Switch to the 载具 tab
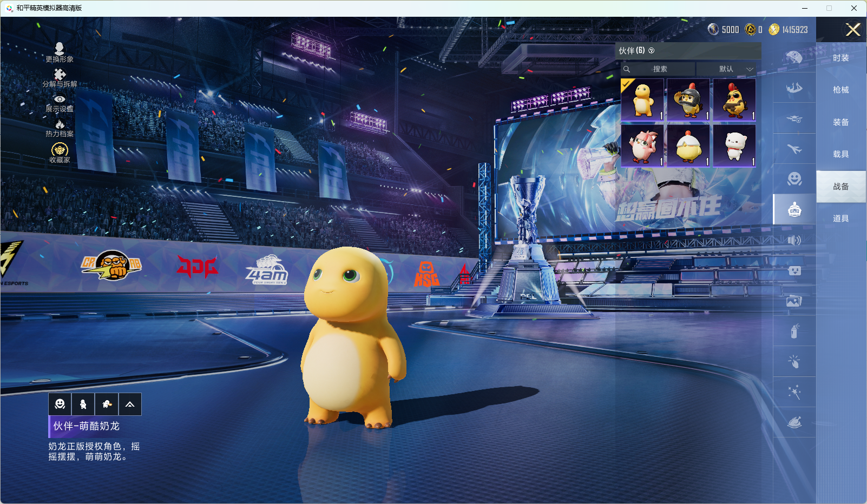The width and height of the screenshot is (867, 504). pyautogui.click(x=841, y=154)
